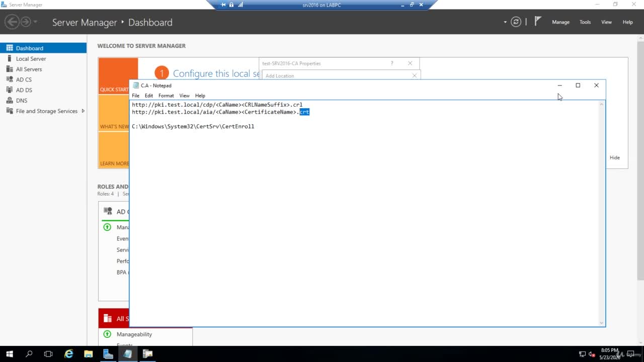644x362 pixels.
Task: Open the Tools menu in Server Manager
Action: click(x=585, y=22)
